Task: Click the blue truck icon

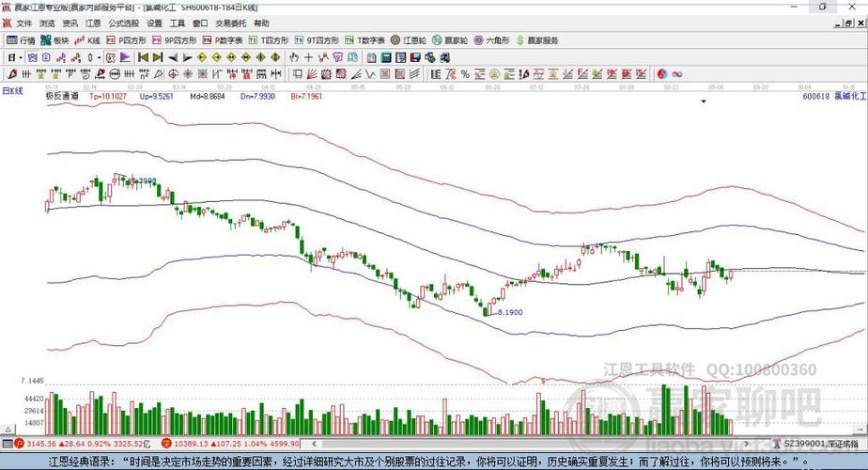Action: click(445, 57)
